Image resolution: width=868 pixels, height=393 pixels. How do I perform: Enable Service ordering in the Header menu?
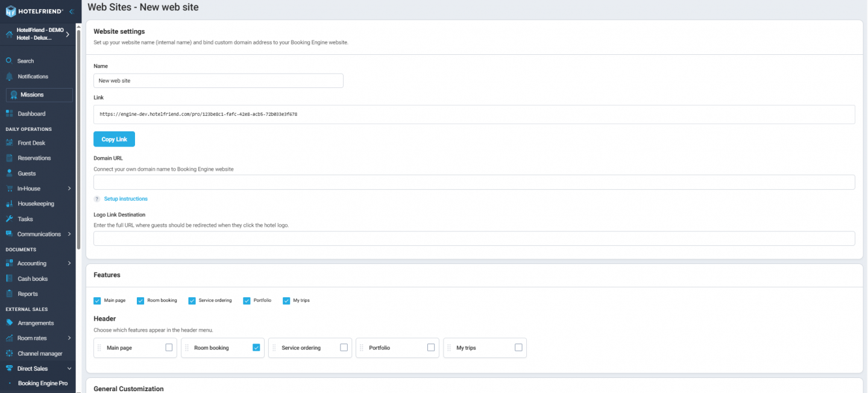[344, 347]
